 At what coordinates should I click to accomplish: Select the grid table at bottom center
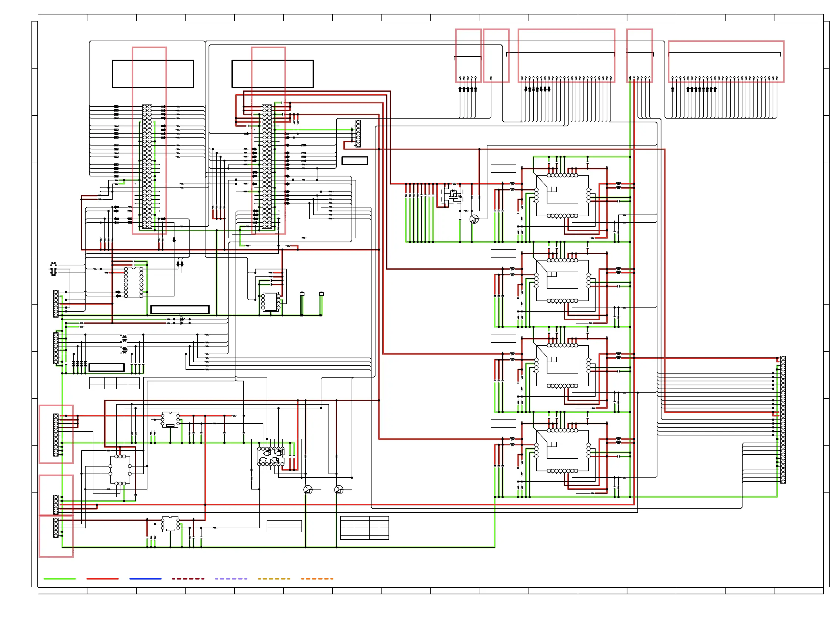364,528
